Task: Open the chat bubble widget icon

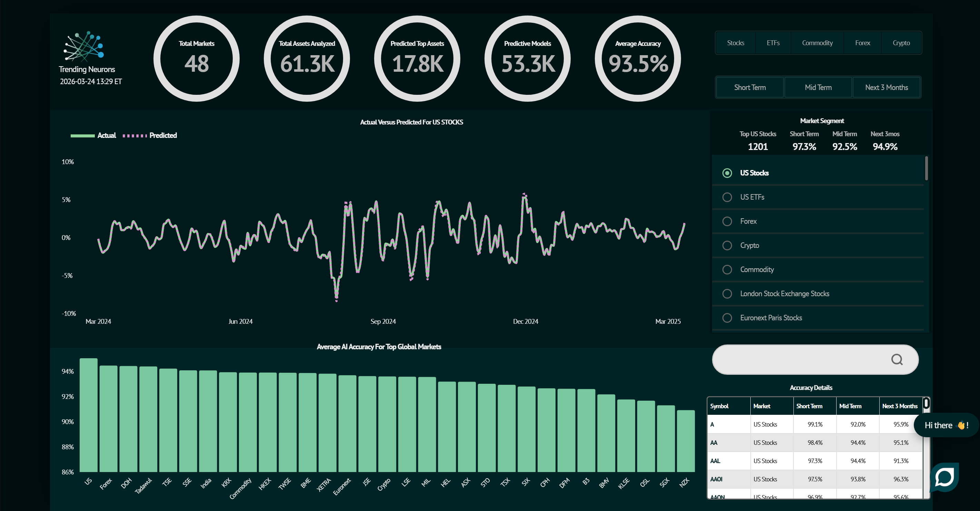Action: click(x=944, y=477)
